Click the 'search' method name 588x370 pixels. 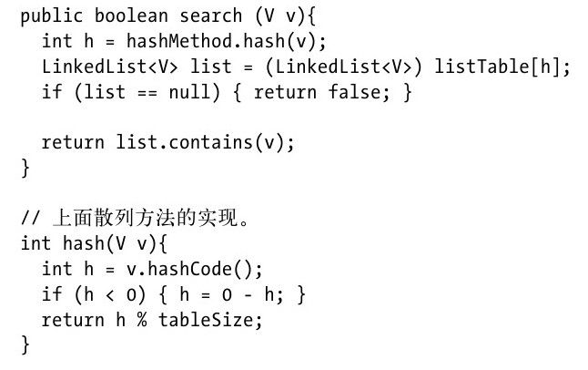click(x=211, y=15)
